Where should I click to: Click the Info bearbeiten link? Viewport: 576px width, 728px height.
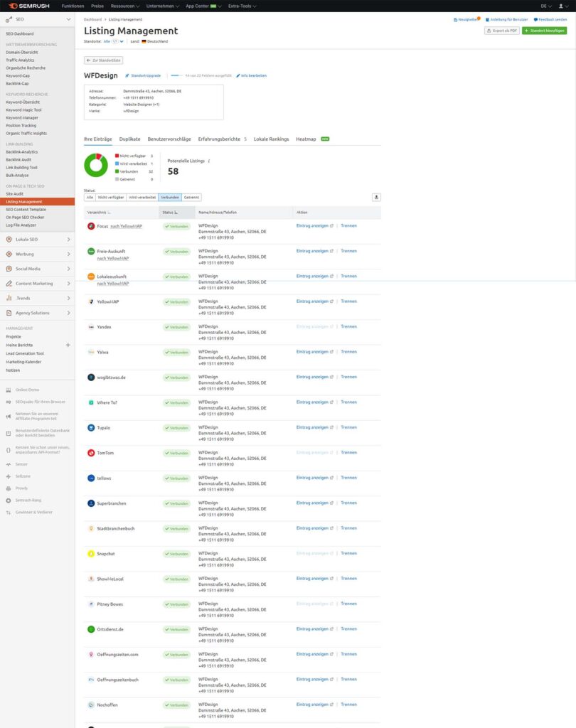click(251, 75)
